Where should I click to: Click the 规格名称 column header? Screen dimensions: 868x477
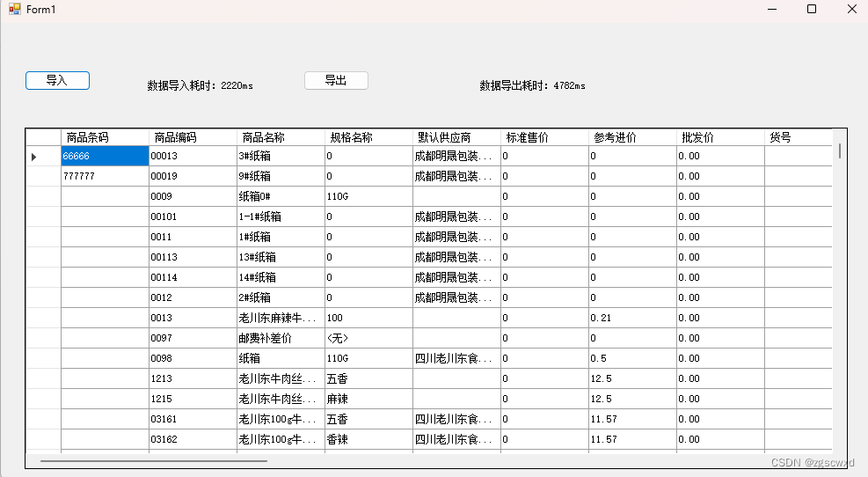click(368, 137)
